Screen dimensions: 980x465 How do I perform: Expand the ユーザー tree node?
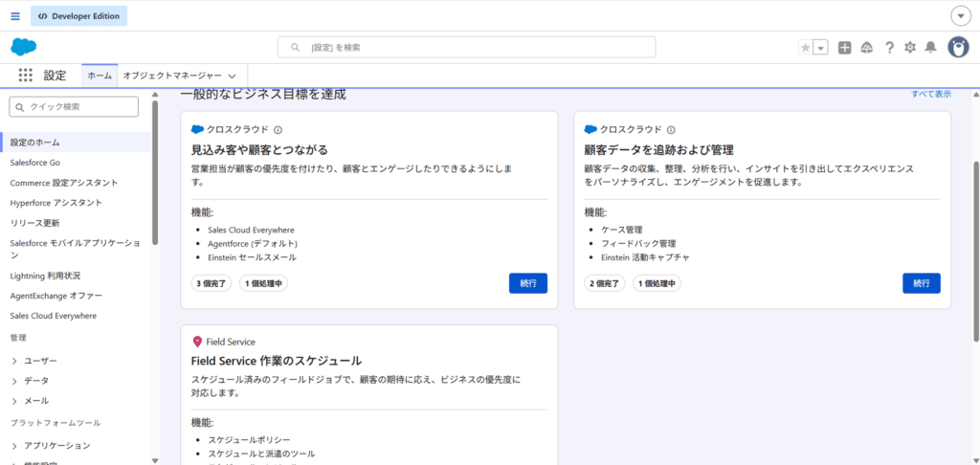(x=14, y=362)
